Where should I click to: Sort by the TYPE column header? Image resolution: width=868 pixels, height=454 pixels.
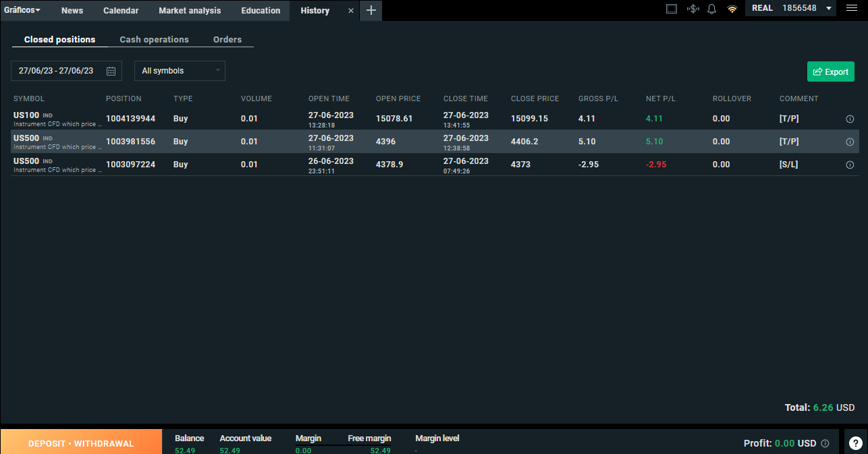click(x=183, y=98)
